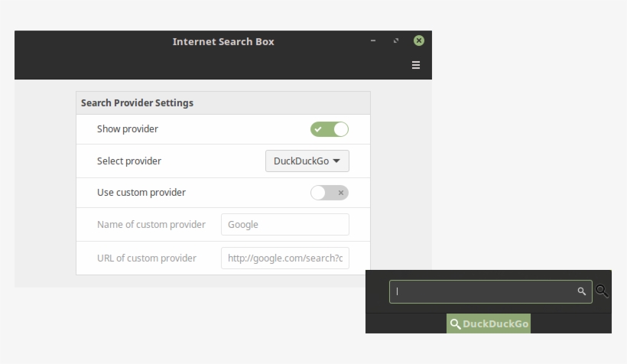Click the Use custom provider label
The width and height of the screenshot is (627, 364).
(141, 193)
